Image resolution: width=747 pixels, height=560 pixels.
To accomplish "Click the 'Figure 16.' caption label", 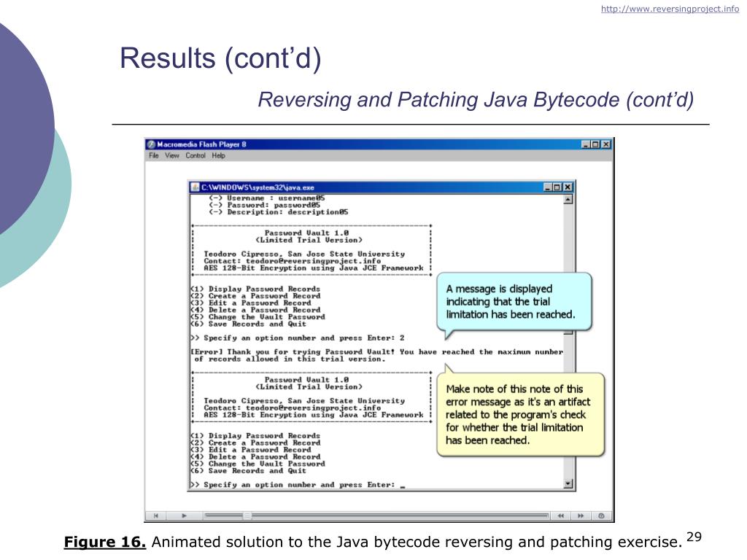I will 105,542.
